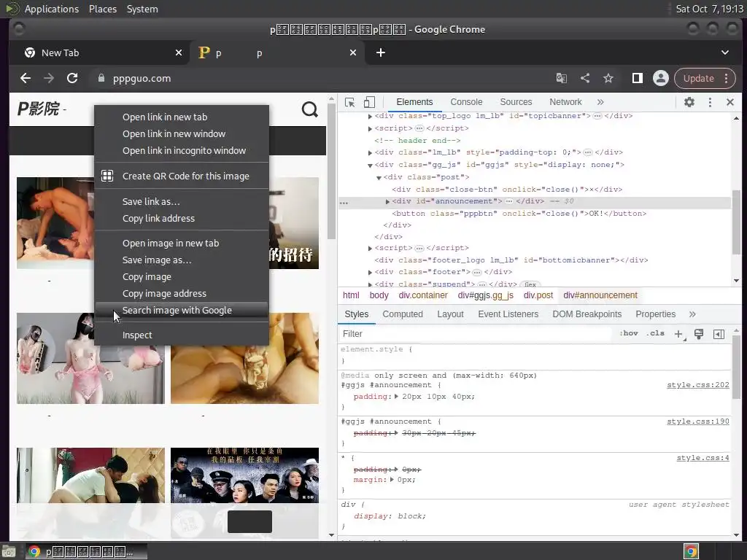Click the translate page icon
This screenshot has width=747, height=560.
point(562,78)
